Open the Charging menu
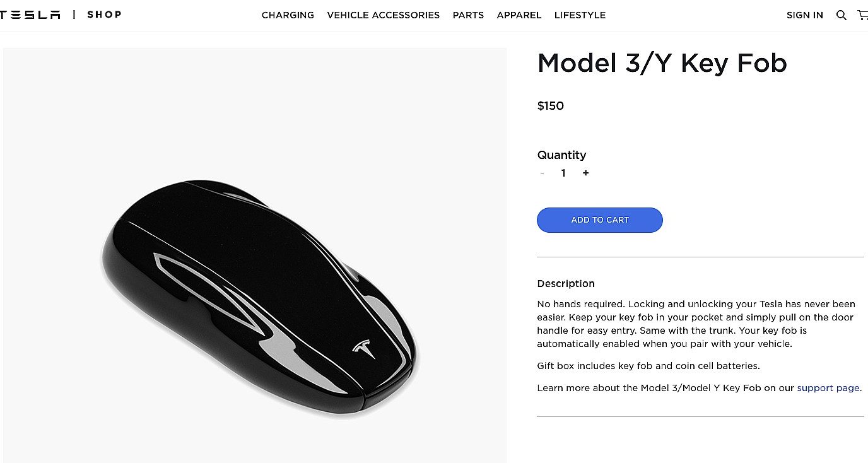This screenshot has width=868, height=463. tap(288, 15)
